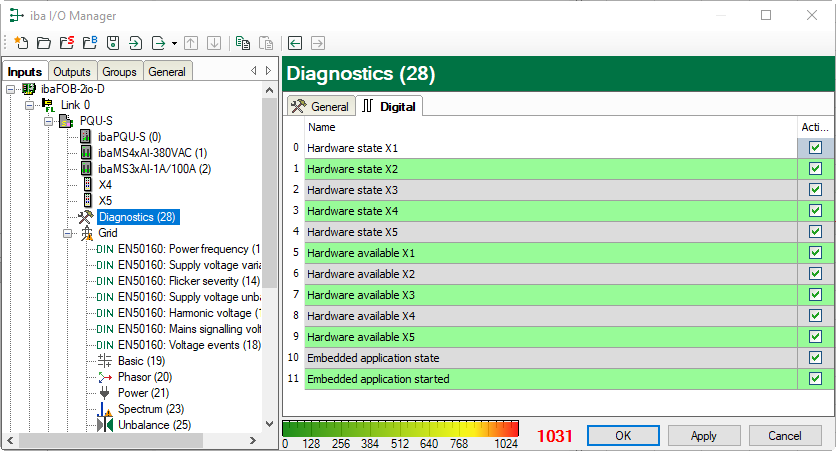Image resolution: width=836 pixels, height=451 pixels.
Task: Collapse the PQU-S tree node
Action: pos(47,121)
